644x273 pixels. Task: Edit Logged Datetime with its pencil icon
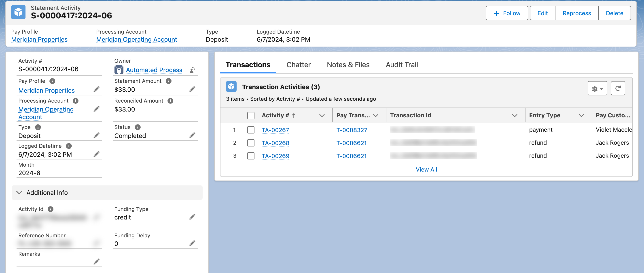97,154
